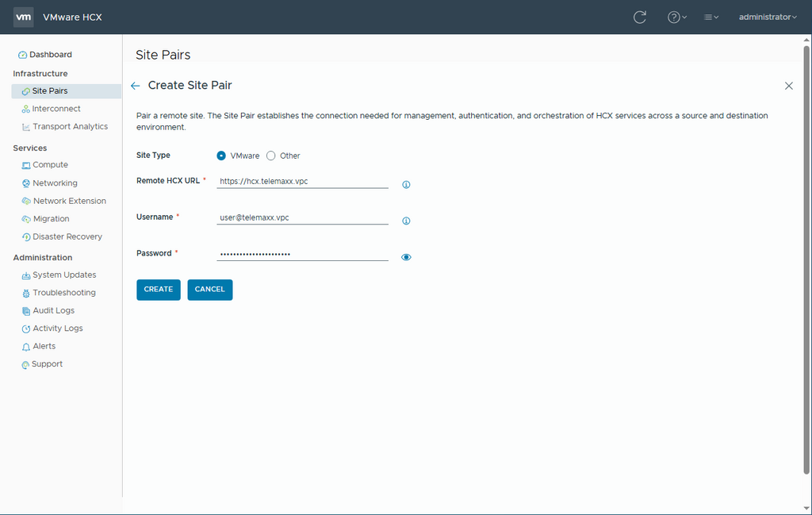Image resolution: width=812 pixels, height=515 pixels.
Task: Open the hamburger list menu dropdown
Action: 711,17
